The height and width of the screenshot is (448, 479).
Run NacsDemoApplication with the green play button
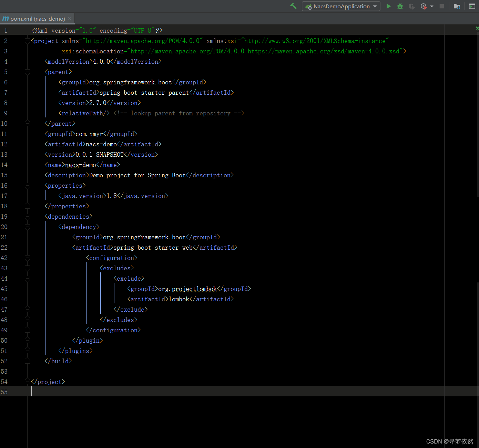coord(388,6)
